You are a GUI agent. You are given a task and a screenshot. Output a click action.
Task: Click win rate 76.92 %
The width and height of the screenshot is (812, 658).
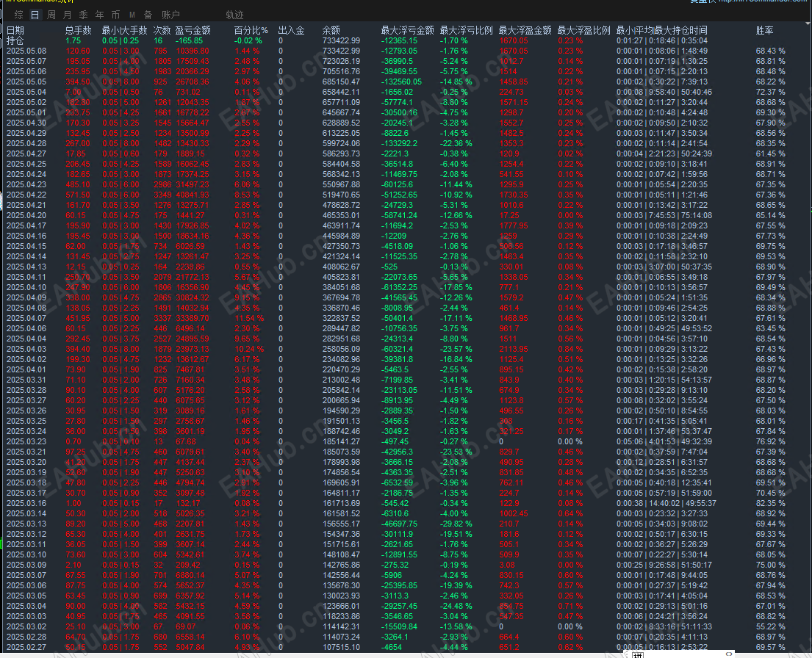click(771, 441)
